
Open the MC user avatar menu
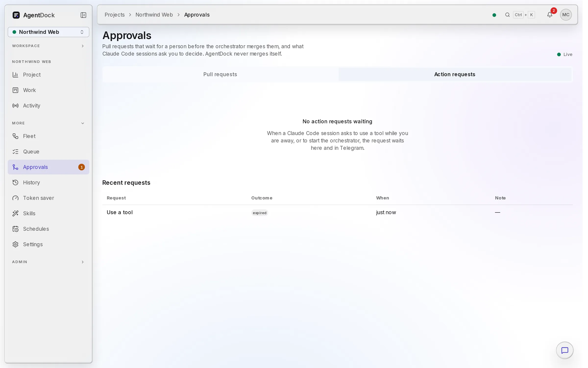[566, 15]
